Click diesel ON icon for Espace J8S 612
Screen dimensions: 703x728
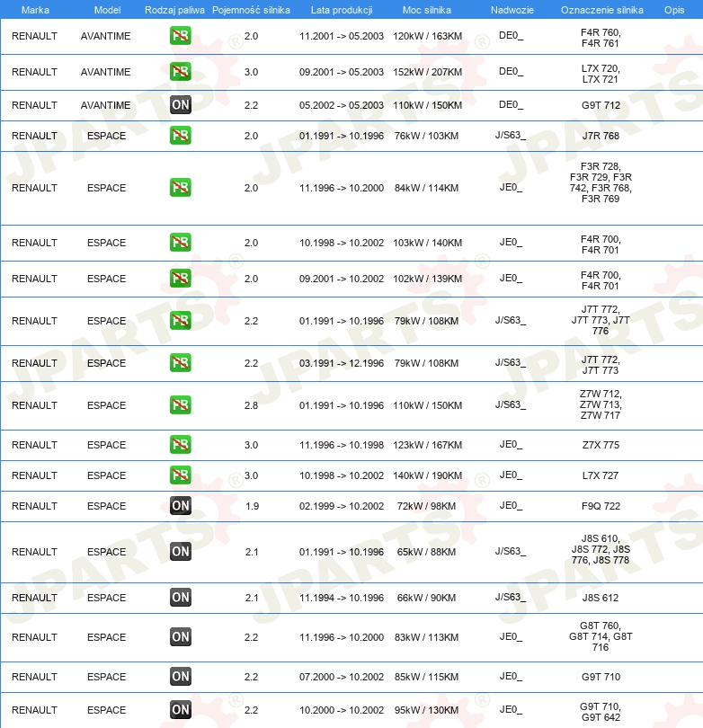click(180, 598)
